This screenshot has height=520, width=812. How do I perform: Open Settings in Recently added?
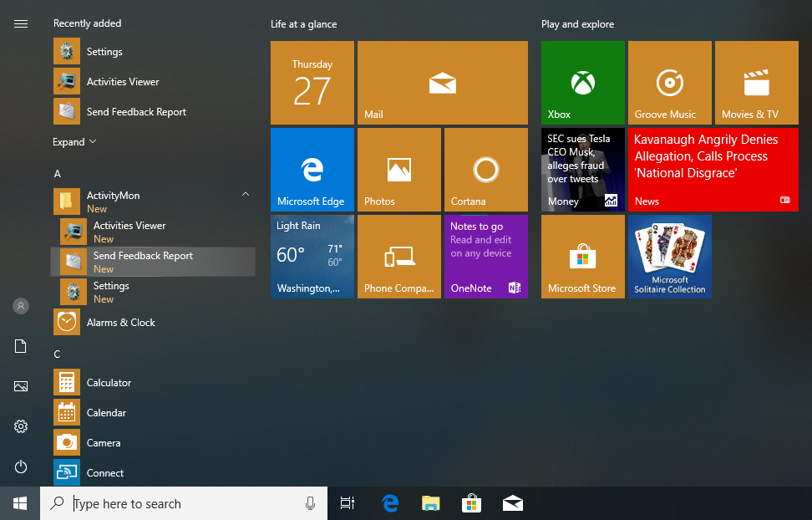(154, 51)
